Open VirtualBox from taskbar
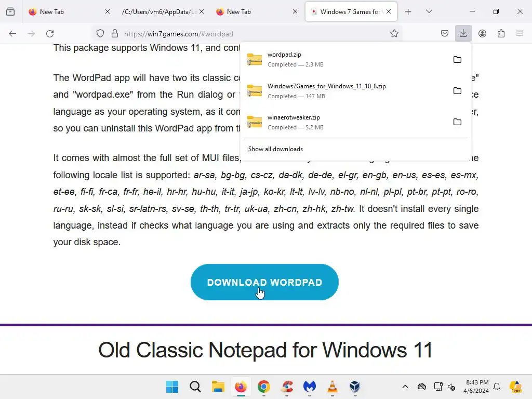Viewport: 532px width, 399px height. [x=355, y=387]
